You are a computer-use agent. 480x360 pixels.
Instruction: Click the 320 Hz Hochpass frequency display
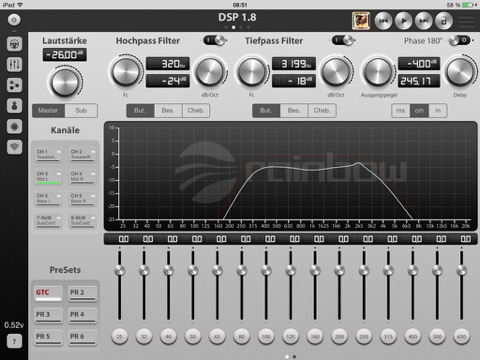168,63
